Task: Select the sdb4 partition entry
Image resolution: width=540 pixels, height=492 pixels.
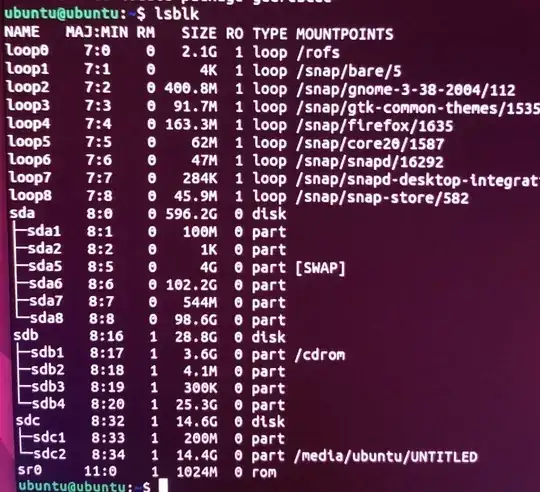Action: (x=49, y=404)
